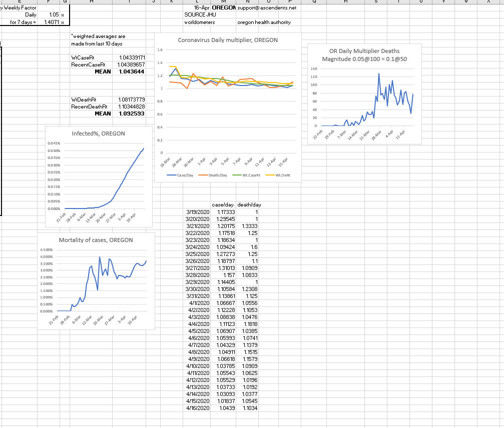Click the support@ascendents.net email cell
Screen dimensions: 504x428
pyautogui.click(x=267, y=8)
